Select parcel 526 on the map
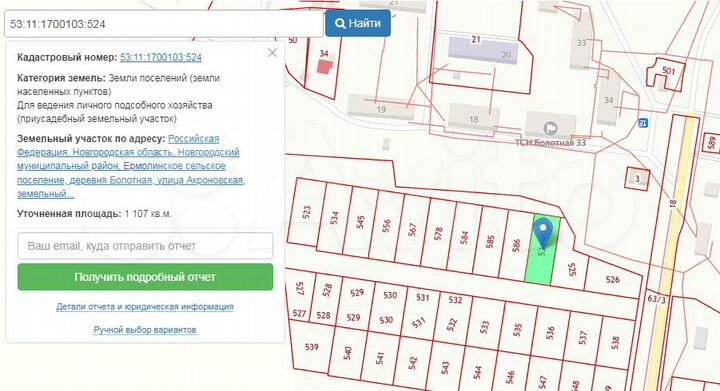Screen dimensions: 720x391 612,277
